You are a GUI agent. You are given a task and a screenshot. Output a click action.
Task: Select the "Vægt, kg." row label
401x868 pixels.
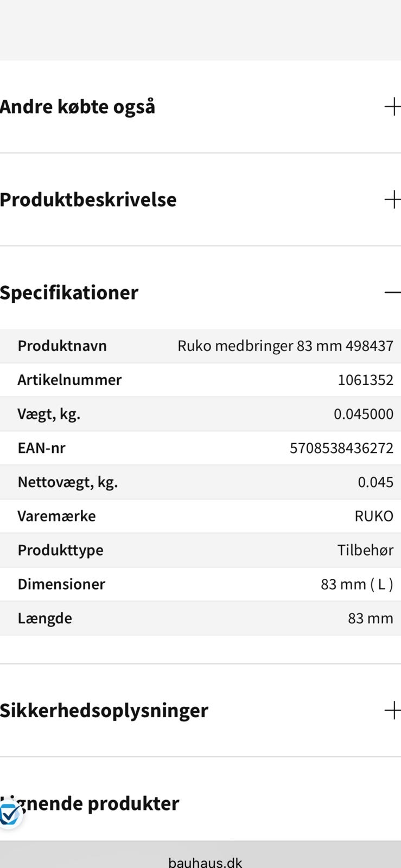point(49,414)
